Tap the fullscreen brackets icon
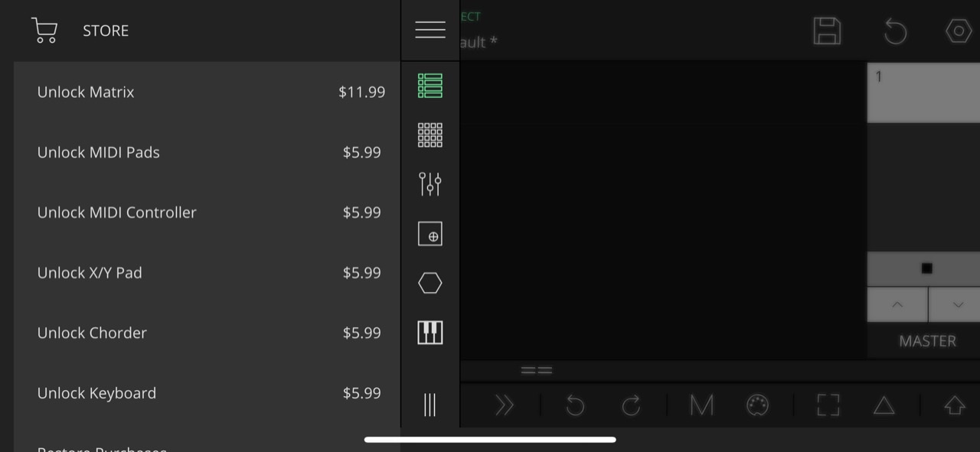The image size is (980, 452). (828, 405)
